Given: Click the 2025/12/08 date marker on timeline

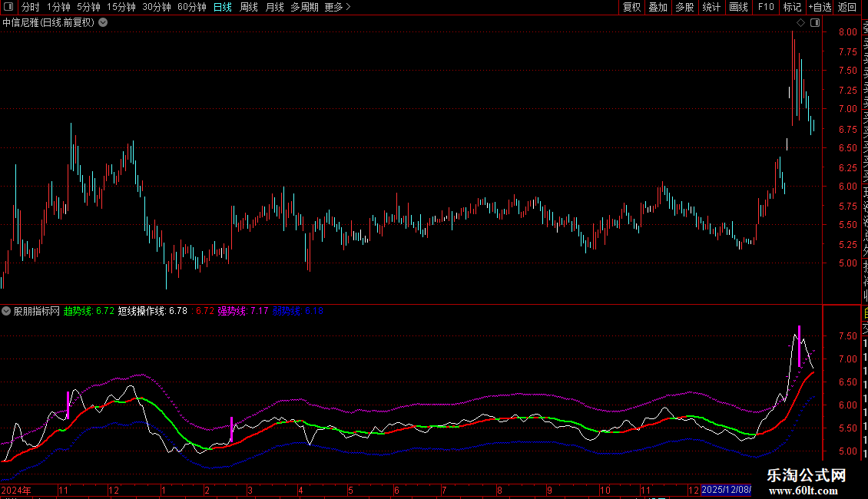Looking at the screenshot, I should pos(726,489).
